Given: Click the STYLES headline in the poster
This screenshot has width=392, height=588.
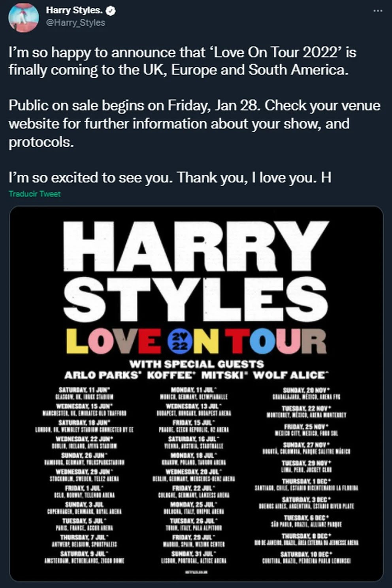Looking at the screenshot, I should [196, 299].
